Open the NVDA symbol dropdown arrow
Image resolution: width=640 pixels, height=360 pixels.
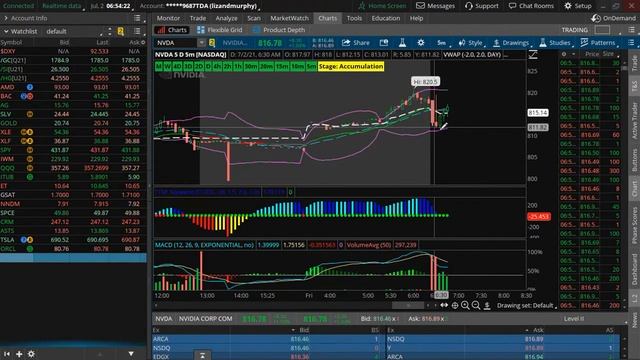tap(202, 43)
